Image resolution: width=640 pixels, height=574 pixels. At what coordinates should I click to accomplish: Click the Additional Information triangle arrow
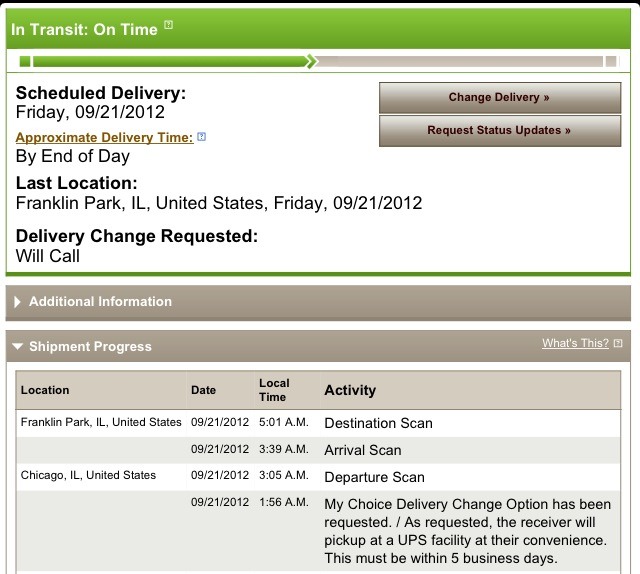point(18,302)
